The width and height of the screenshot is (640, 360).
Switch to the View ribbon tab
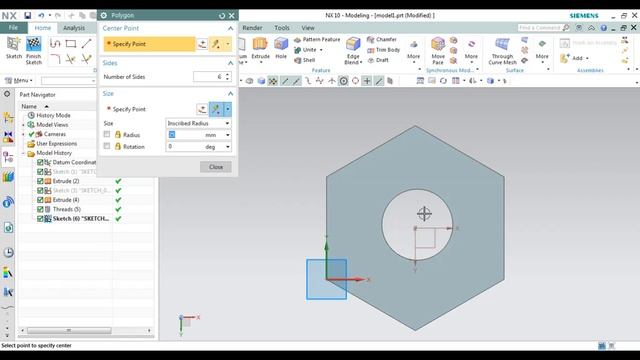click(308, 28)
